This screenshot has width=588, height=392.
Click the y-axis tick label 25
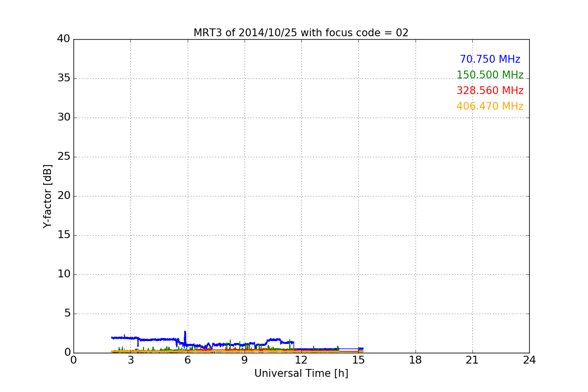(64, 157)
